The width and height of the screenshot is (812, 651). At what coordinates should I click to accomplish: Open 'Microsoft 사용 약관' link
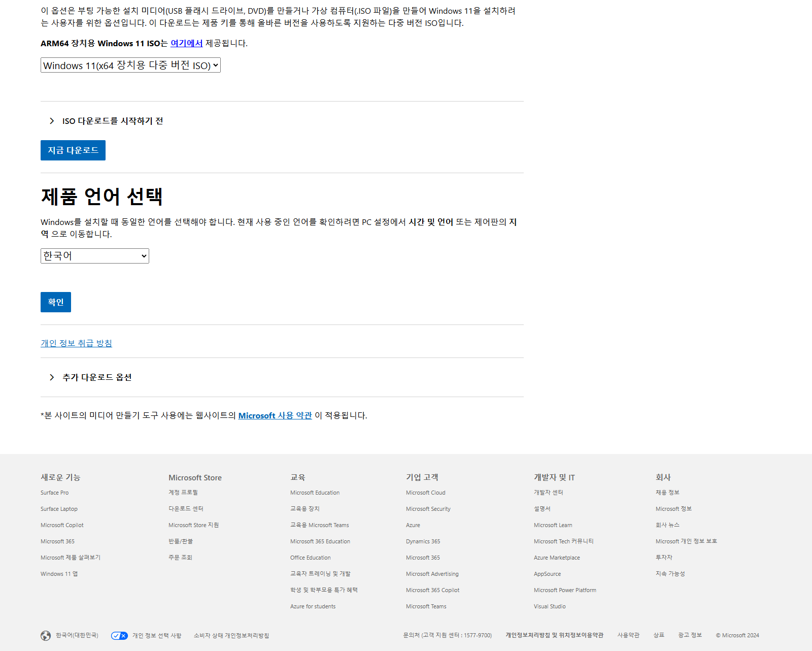275,415
